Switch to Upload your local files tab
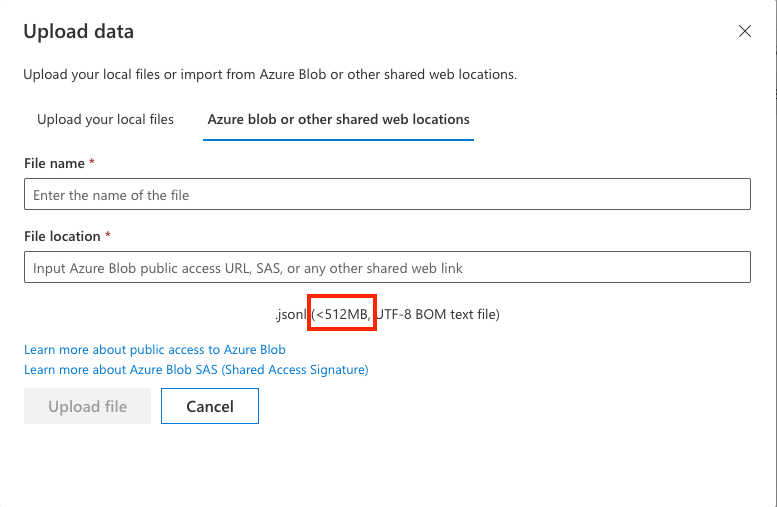This screenshot has height=507, width=777. (x=105, y=119)
